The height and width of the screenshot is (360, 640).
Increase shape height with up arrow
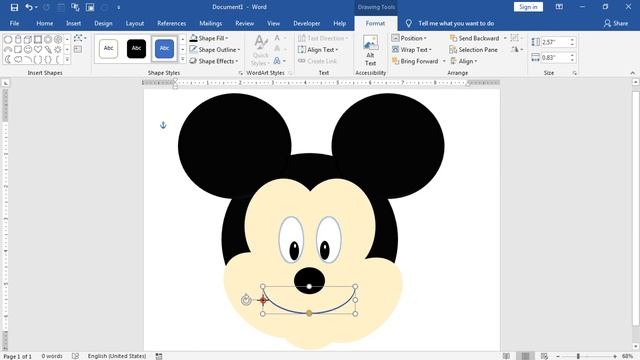click(572, 40)
